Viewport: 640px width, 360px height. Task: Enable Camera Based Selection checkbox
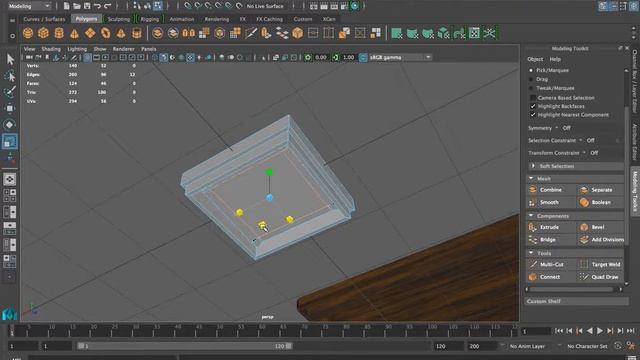click(533, 98)
